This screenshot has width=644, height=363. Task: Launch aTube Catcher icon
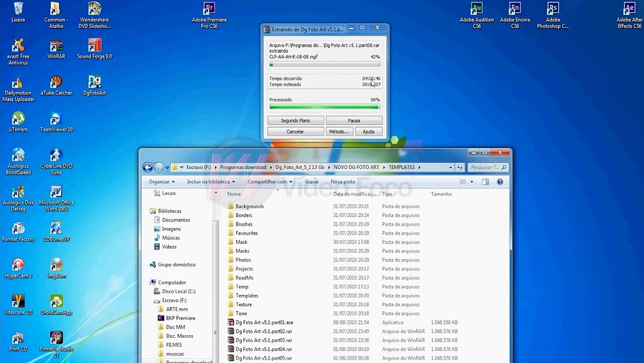(56, 86)
